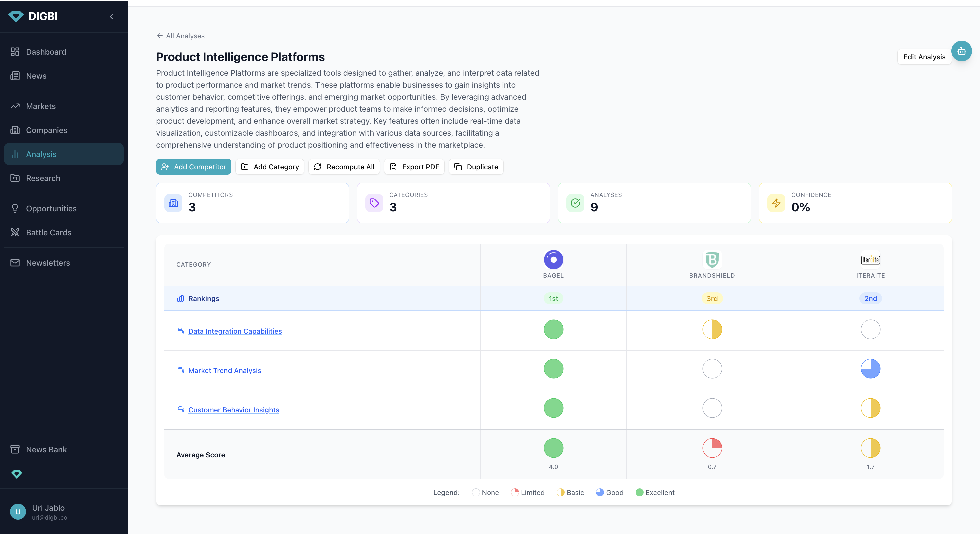
Task: Click the Recompute All button
Action: [344, 167]
